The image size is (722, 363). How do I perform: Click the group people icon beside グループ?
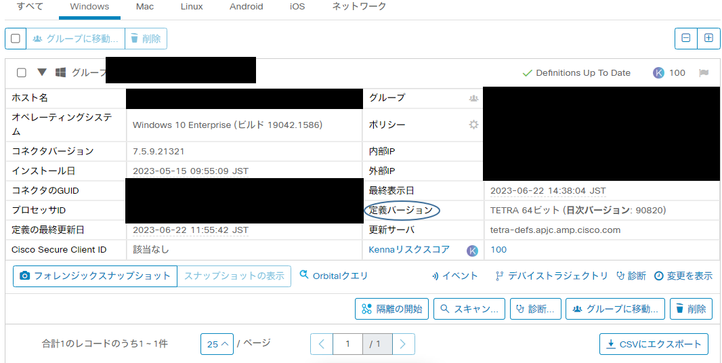pos(473,98)
